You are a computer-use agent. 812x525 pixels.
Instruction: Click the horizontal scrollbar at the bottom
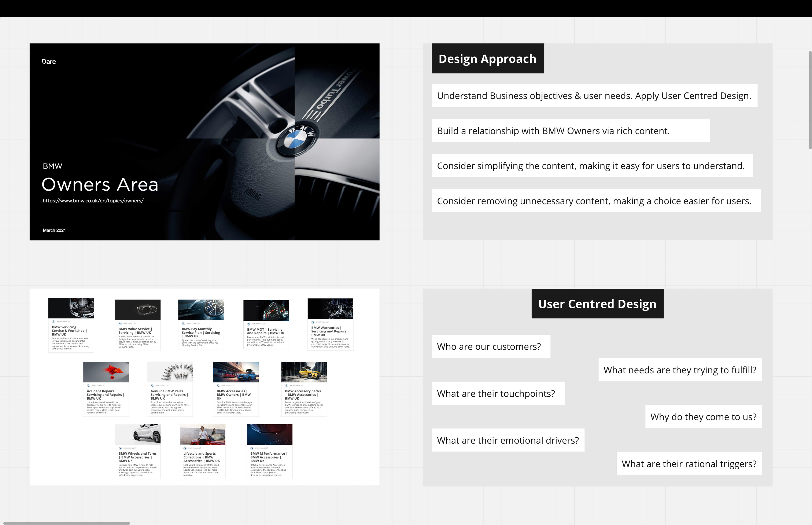coord(66,523)
